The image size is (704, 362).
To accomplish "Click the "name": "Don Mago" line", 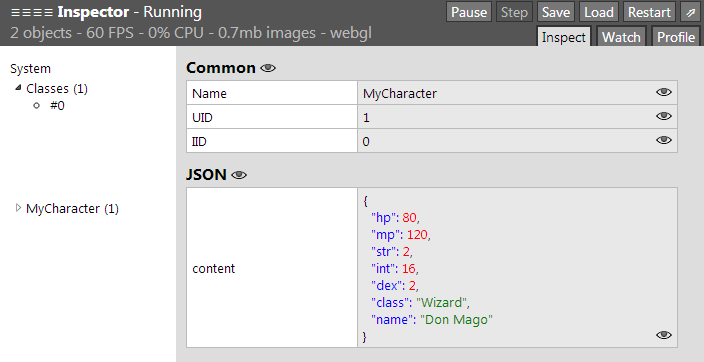I will tap(432, 320).
